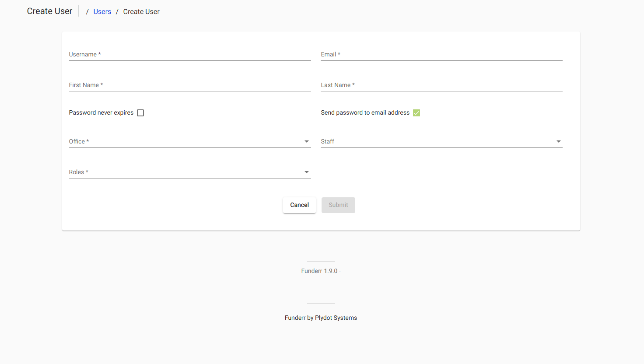
Task: Expand the Staff dropdown arrow
Action: (558, 141)
